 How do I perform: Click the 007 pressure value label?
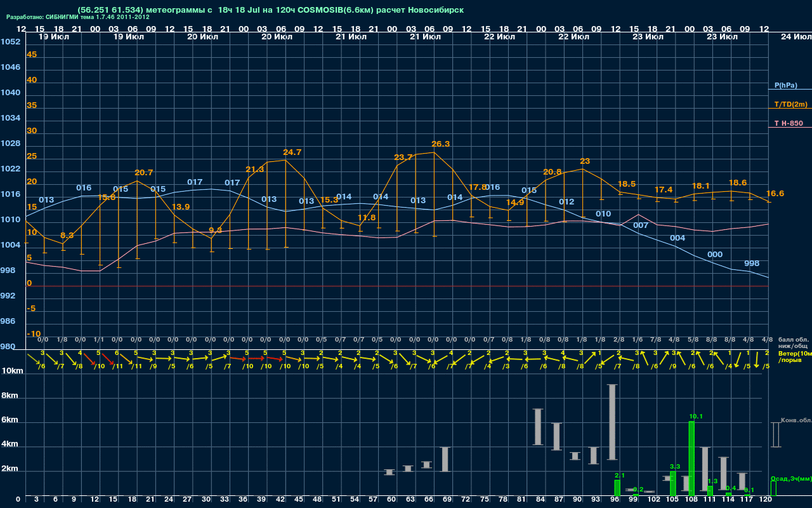641,225
